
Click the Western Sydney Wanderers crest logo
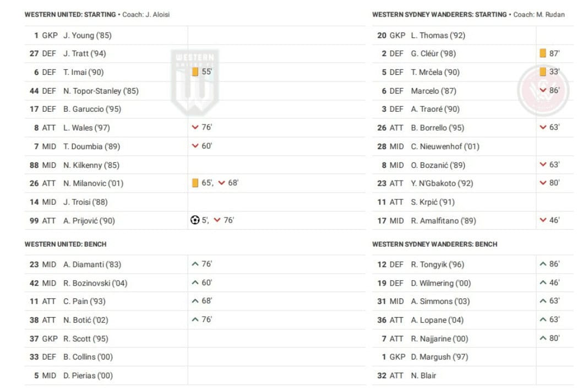[x=543, y=90]
